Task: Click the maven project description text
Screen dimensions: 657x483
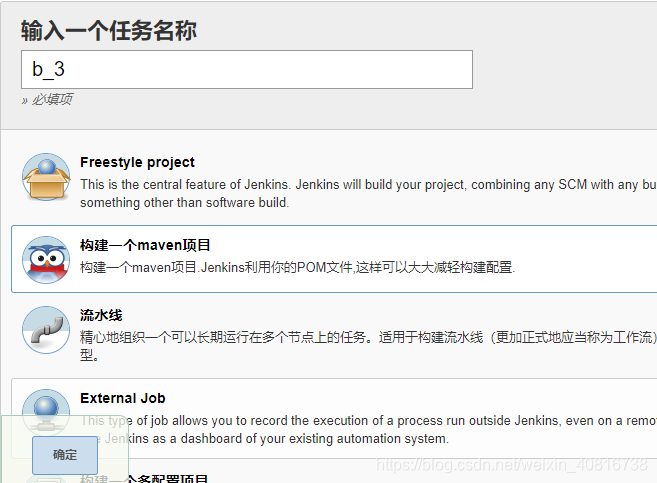Action: (297, 267)
